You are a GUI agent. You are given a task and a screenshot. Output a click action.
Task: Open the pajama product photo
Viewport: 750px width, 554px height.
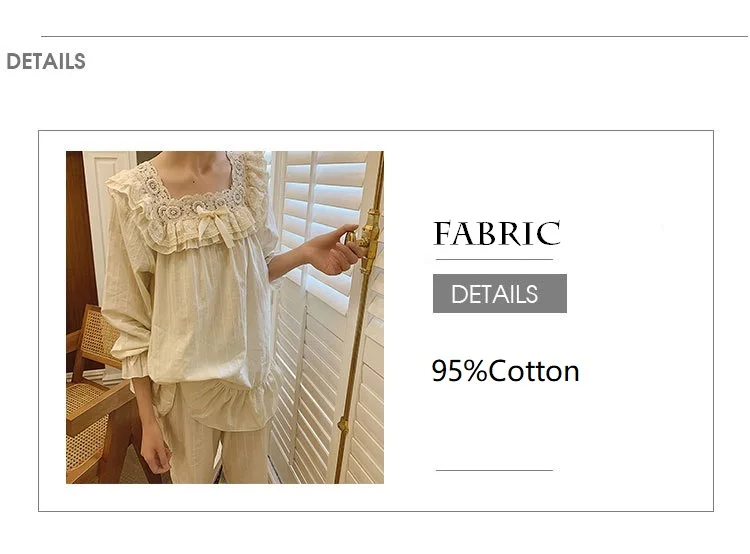225,317
